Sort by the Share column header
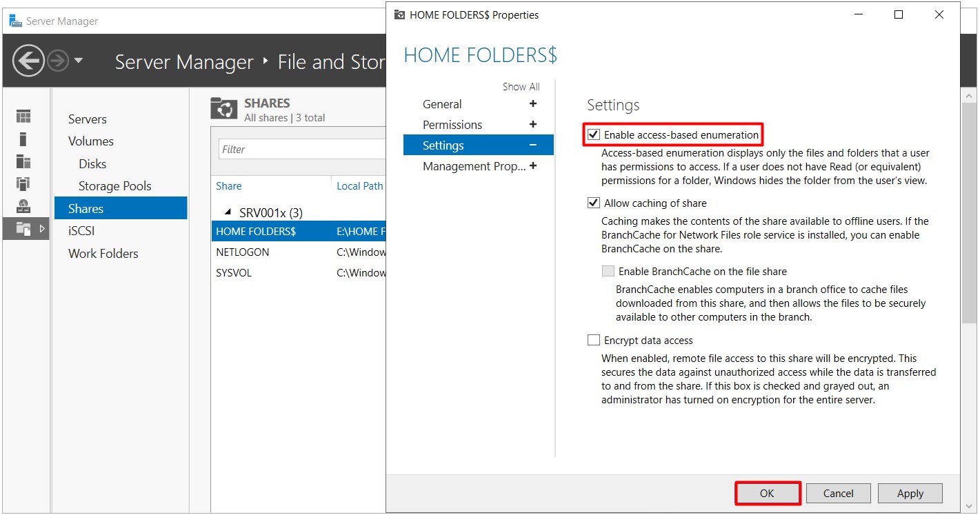This screenshot has height=515, width=980. (x=229, y=186)
